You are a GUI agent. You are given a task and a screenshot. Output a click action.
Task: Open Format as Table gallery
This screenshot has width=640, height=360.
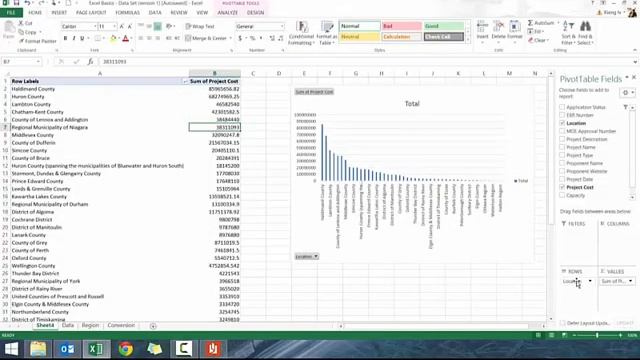pos(327,33)
